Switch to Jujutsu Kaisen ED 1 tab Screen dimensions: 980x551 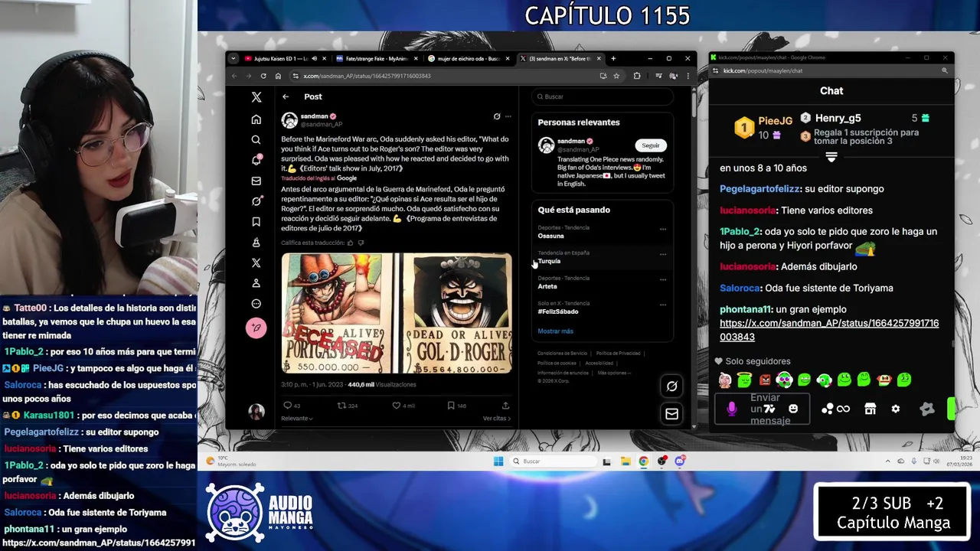(285, 58)
